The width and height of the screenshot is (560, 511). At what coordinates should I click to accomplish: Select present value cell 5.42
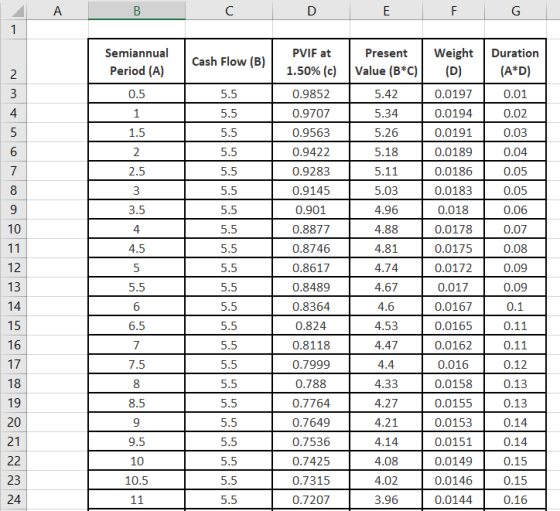(x=386, y=94)
